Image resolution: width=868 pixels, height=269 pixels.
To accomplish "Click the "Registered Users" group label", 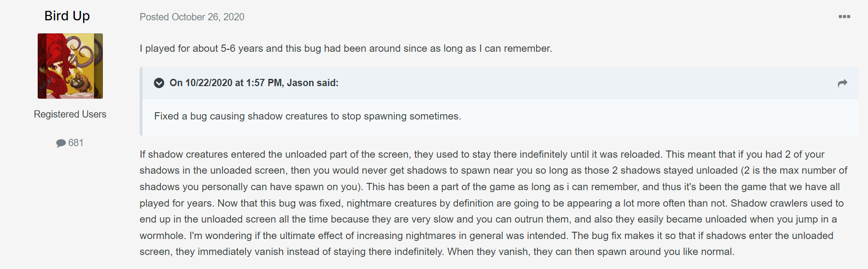I will (70, 114).
